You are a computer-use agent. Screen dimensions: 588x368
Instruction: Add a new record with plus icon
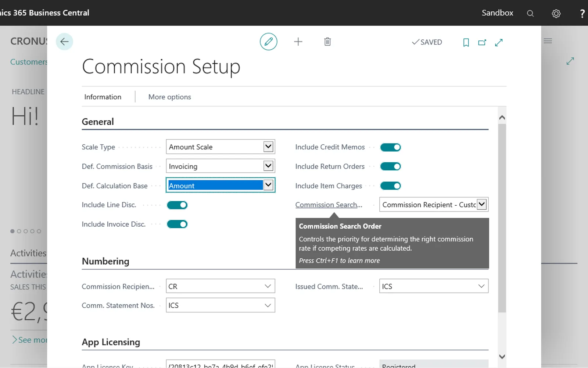(x=298, y=42)
